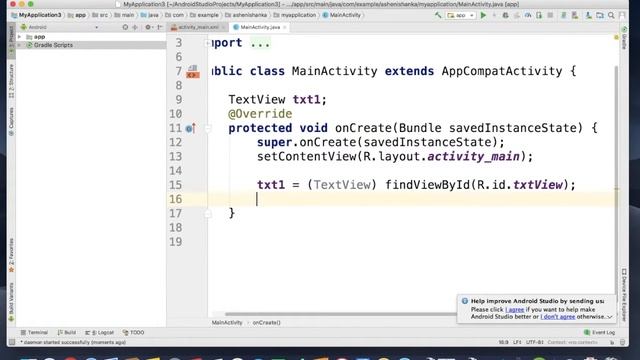Click the grey Stop button in toolbar
The image size is (640, 360).
(x=550, y=15)
